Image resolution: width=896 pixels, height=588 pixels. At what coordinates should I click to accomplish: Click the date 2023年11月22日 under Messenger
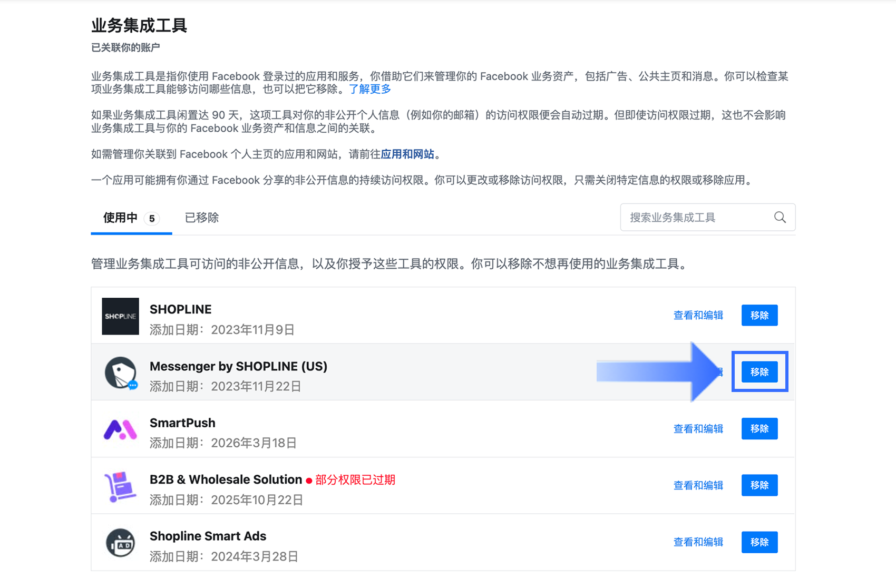coord(256,387)
